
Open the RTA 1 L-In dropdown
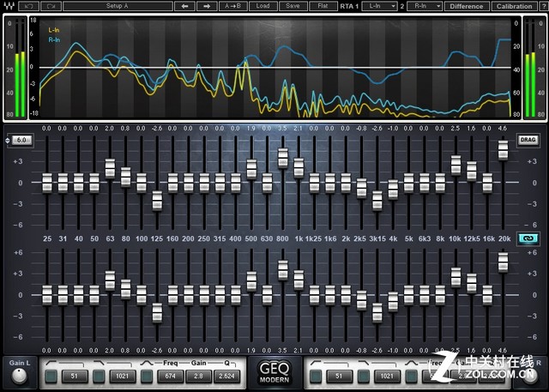click(x=379, y=6)
